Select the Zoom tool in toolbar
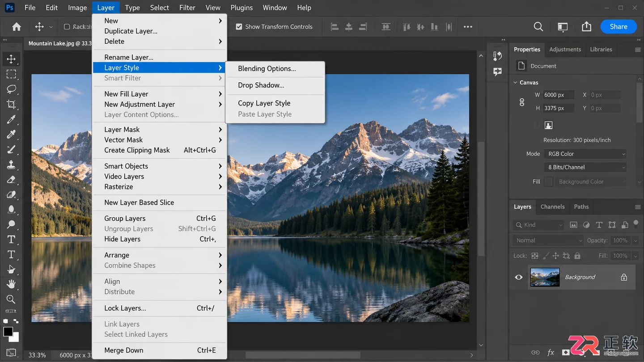Viewport: 644px width, 362px height. (11, 299)
